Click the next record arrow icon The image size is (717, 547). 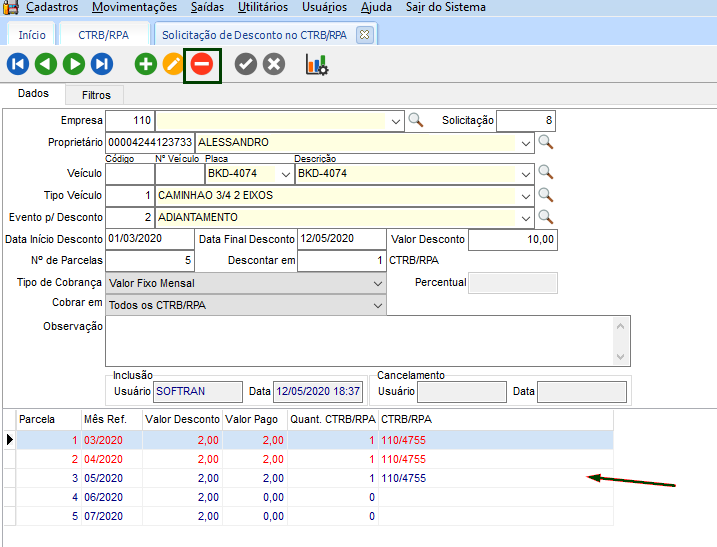[74, 65]
